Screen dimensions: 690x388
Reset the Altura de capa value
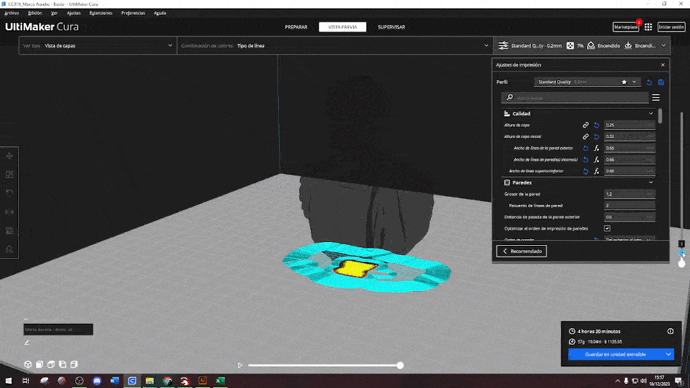tap(596, 125)
